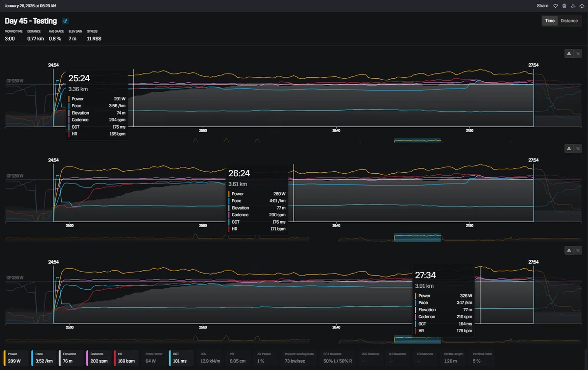Click the 7 m elevation gain value
588x370 pixels.
click(73, 38)
